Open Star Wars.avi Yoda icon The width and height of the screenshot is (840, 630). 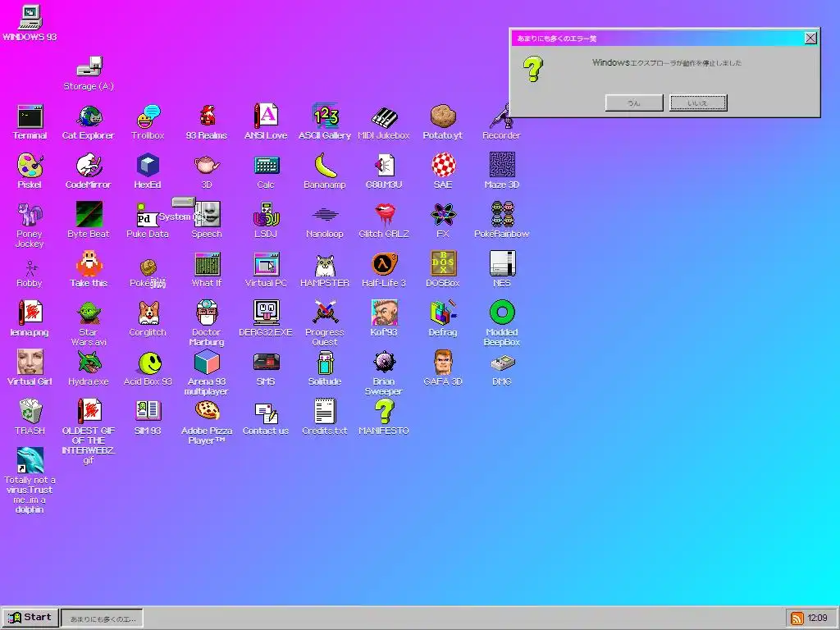89,314
